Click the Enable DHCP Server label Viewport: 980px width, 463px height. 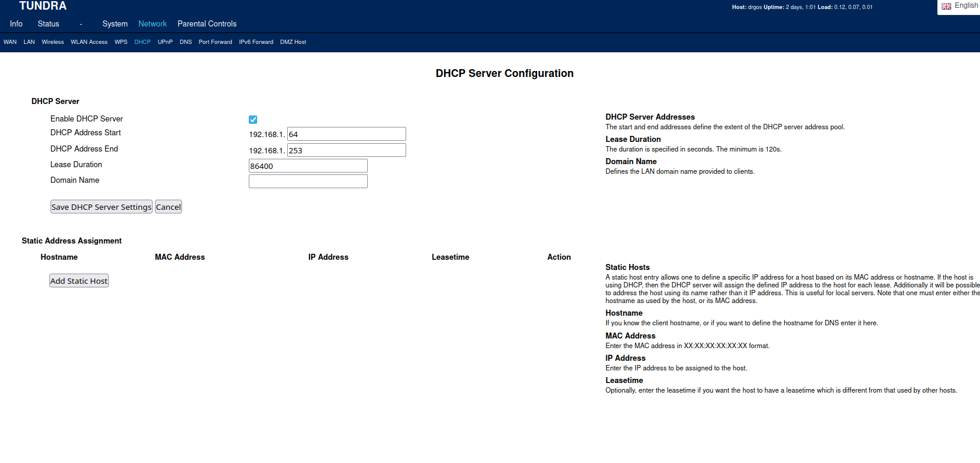(87, 119)
